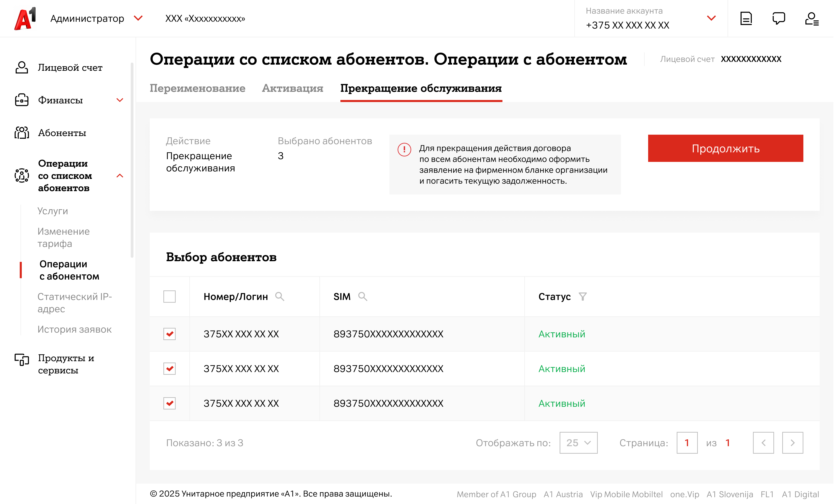Click the A1 logo

[x=25, y=19]
